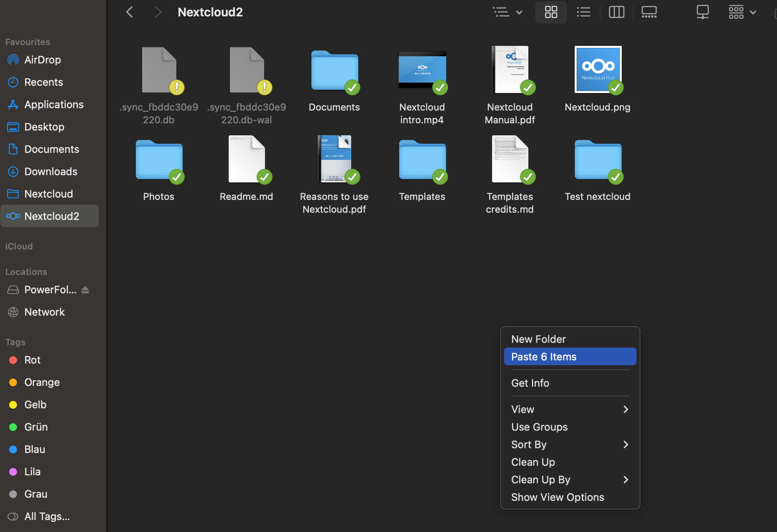This screenshot has height=532, width=777.
Task: Click the 'Nextcloud Manual.pdf' file name label
Action: 510,114
